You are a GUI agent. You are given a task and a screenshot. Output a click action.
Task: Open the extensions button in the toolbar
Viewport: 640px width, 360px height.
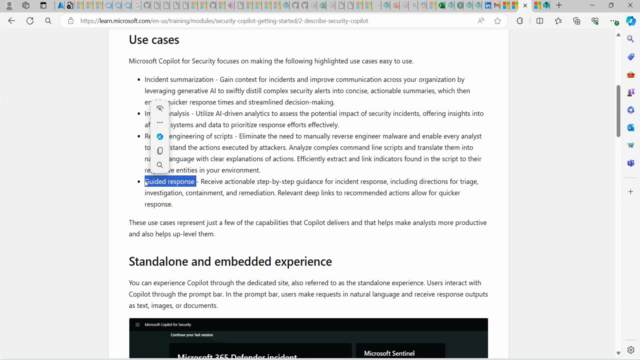[520, 21]
